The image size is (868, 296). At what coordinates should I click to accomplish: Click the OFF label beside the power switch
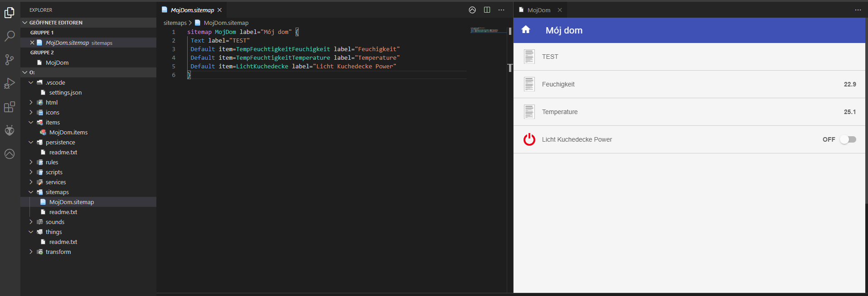(x=829, y=139)
